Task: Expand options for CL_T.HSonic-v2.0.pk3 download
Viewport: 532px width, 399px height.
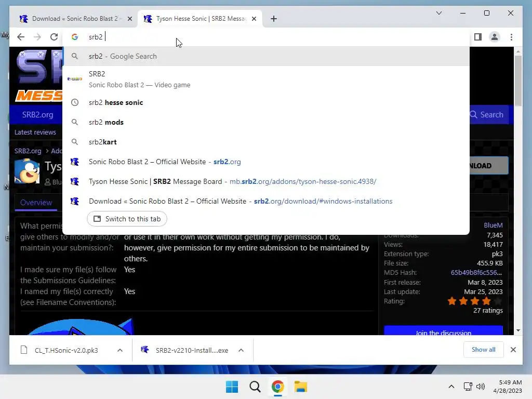Action: (x=120, y=350)
